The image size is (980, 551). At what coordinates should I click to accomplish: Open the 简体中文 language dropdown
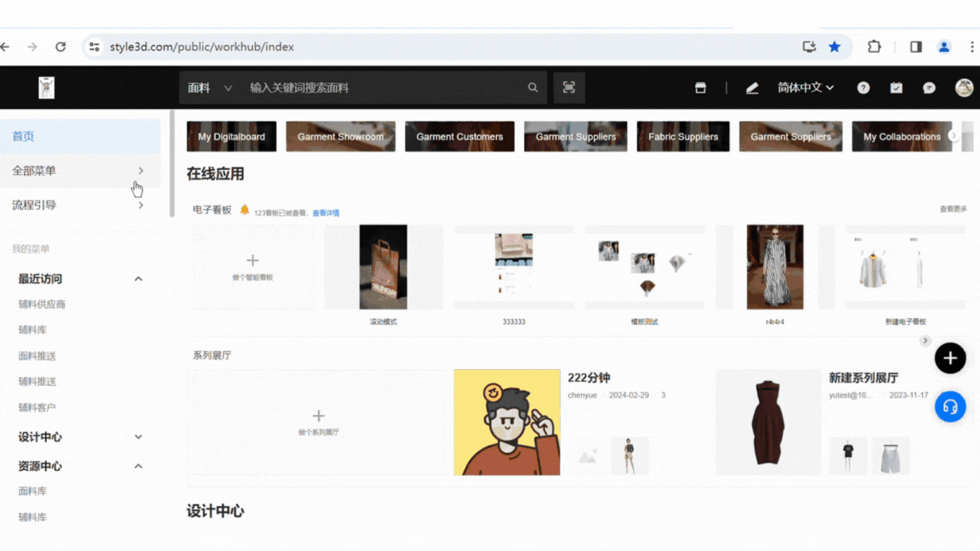(x=805, y=88)
